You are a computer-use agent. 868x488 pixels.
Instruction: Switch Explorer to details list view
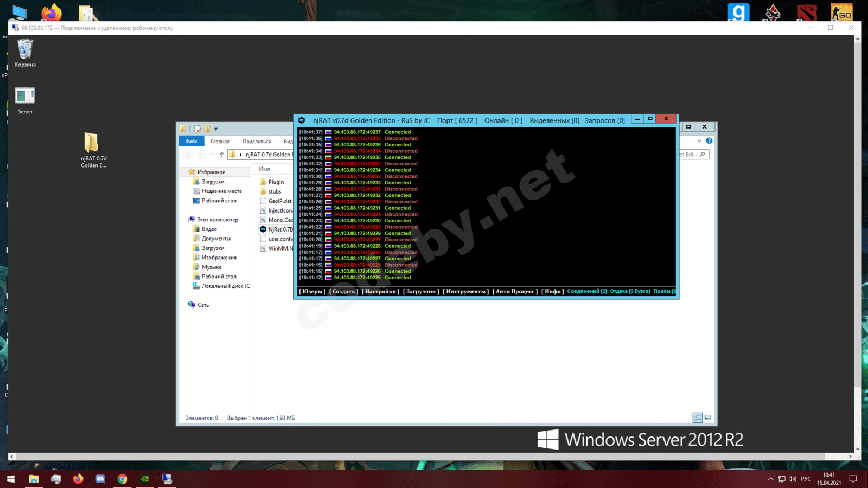coord(698,418)
